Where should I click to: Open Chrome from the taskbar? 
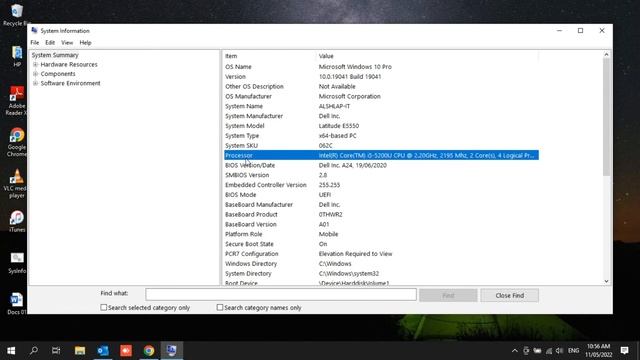149,350
